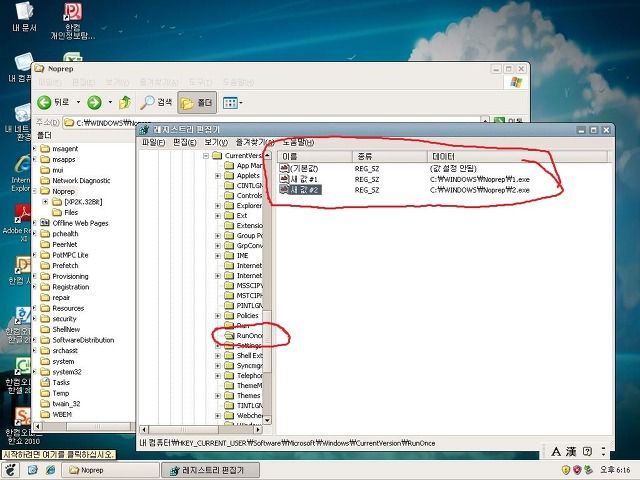
Task: Click data cell Noprep\2.exe
Action: click(x=480, y=190)
